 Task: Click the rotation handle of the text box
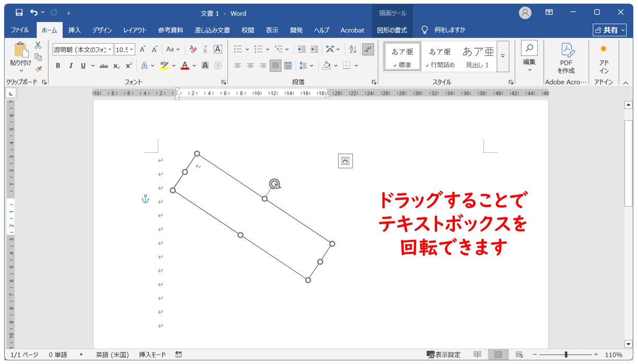pos(275,184)
